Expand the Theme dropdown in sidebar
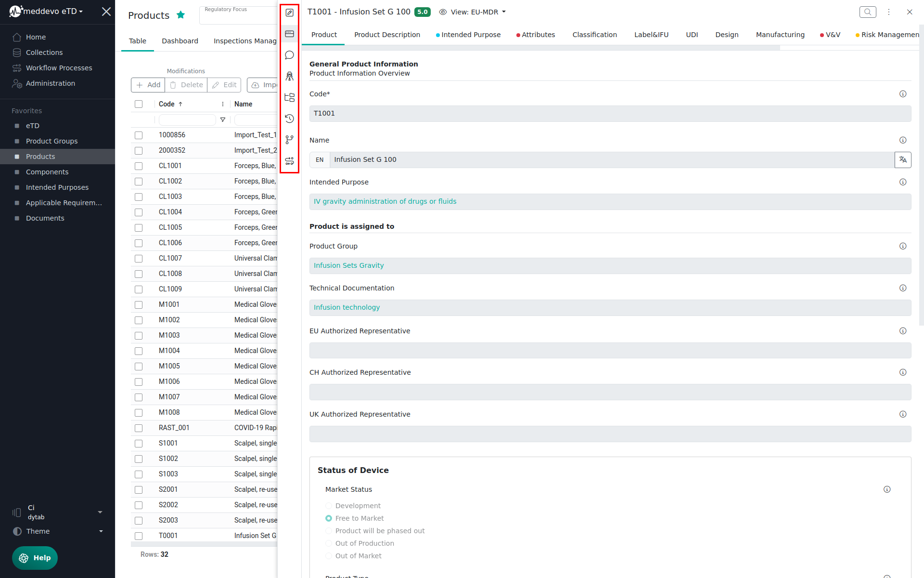This screenshot has width=924, height=578. (x=58, y=531)
